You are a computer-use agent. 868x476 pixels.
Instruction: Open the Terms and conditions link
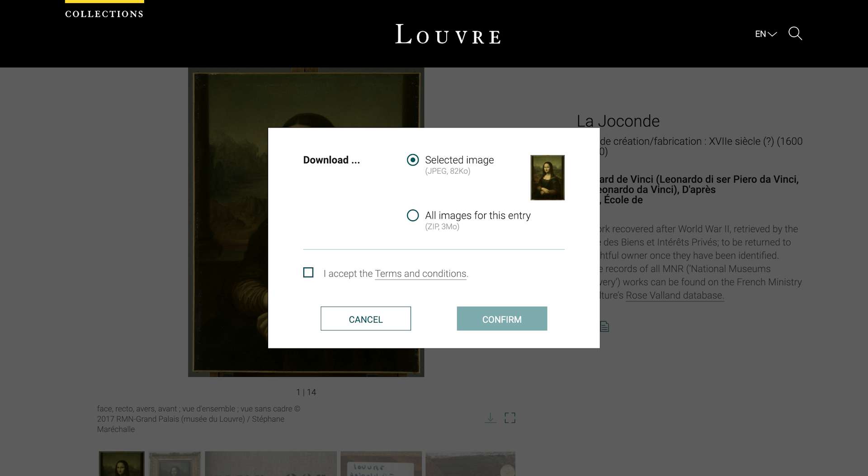pos(420,274)
